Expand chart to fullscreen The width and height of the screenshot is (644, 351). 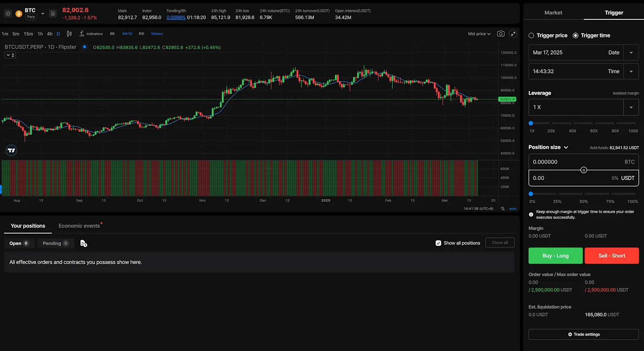[513, 34]
